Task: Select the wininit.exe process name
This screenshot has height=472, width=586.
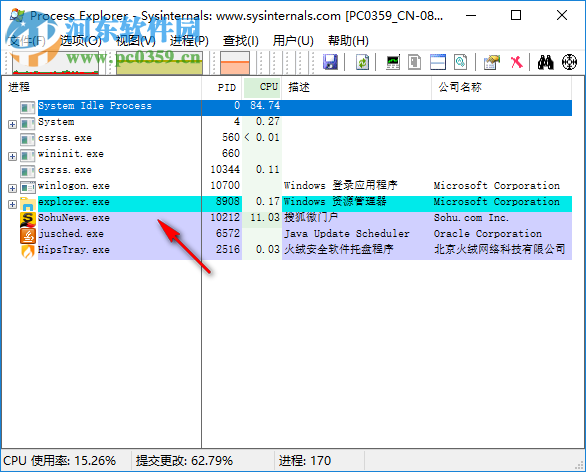Action: coord(71,154)
